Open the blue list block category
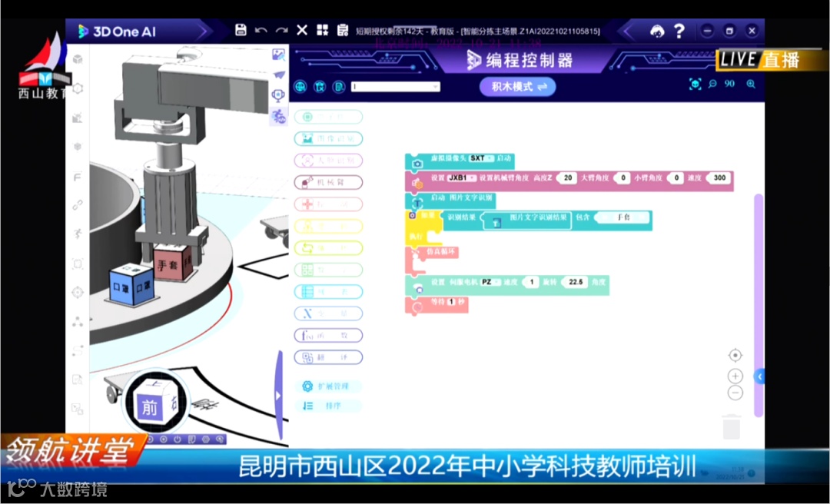 [328, 292]
